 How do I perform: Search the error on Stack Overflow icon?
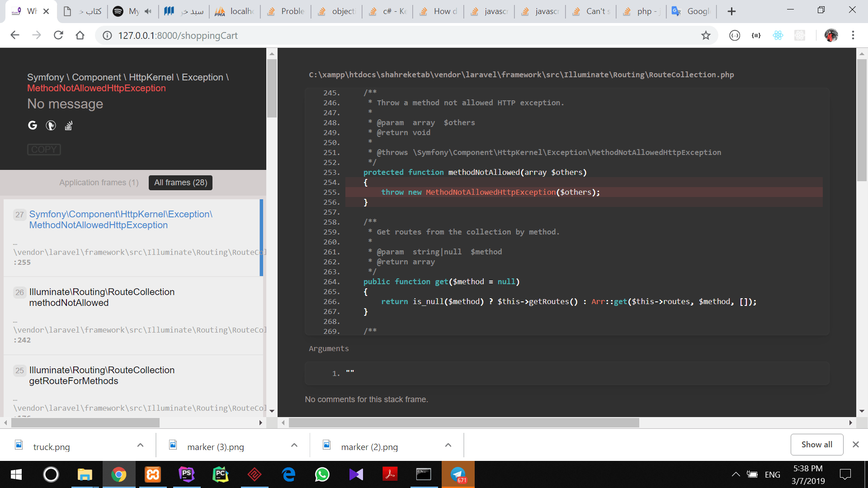click(x=69, y=125)
